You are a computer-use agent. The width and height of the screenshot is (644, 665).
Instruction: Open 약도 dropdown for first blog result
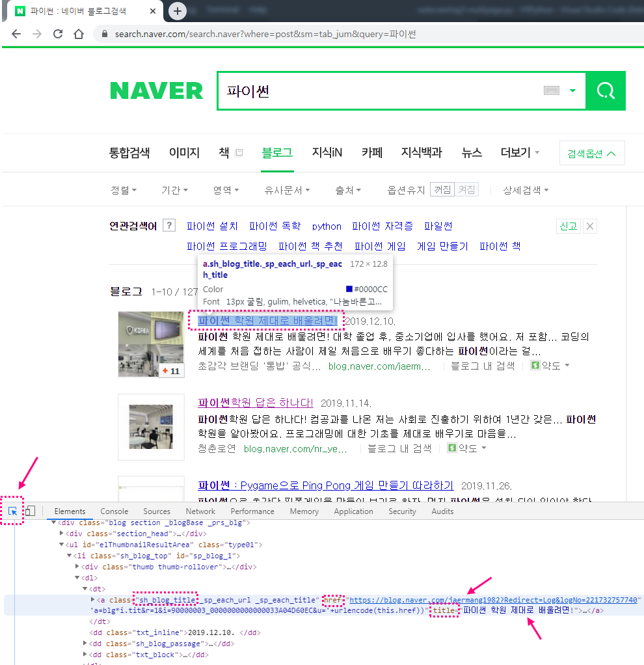click(550, 365)
